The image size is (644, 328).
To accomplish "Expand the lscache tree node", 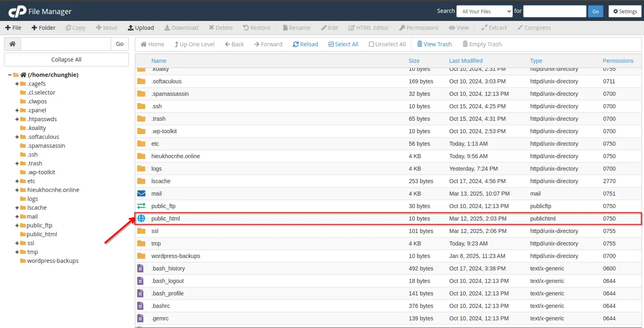I will 17,208.
